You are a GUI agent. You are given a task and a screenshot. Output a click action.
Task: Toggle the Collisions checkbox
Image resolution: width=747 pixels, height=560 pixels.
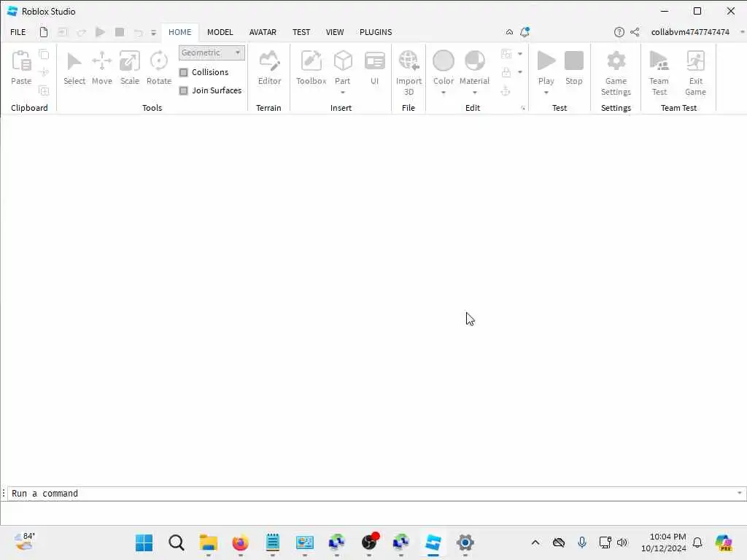point(183,72)
